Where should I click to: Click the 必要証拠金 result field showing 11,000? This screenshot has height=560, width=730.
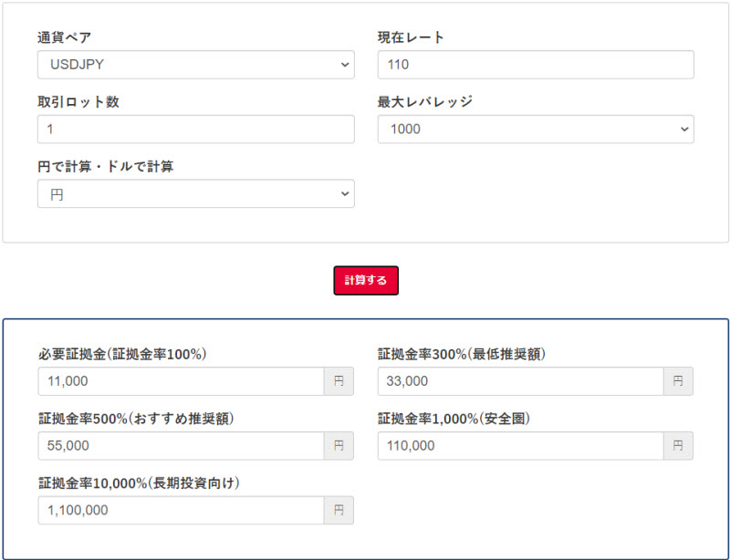[181, 381]
